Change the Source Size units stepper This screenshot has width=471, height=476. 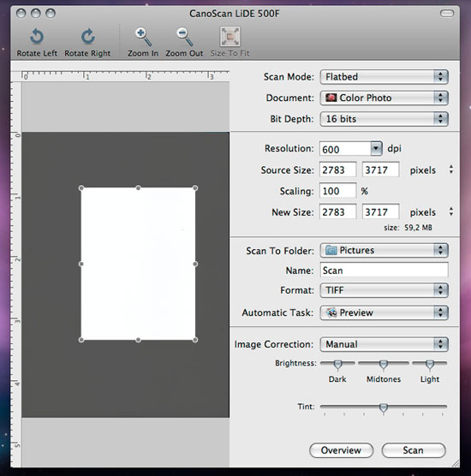pyautogui.click(x=451, y=170)
